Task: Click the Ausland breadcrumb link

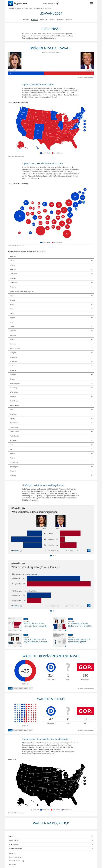Action: point(19,8)
